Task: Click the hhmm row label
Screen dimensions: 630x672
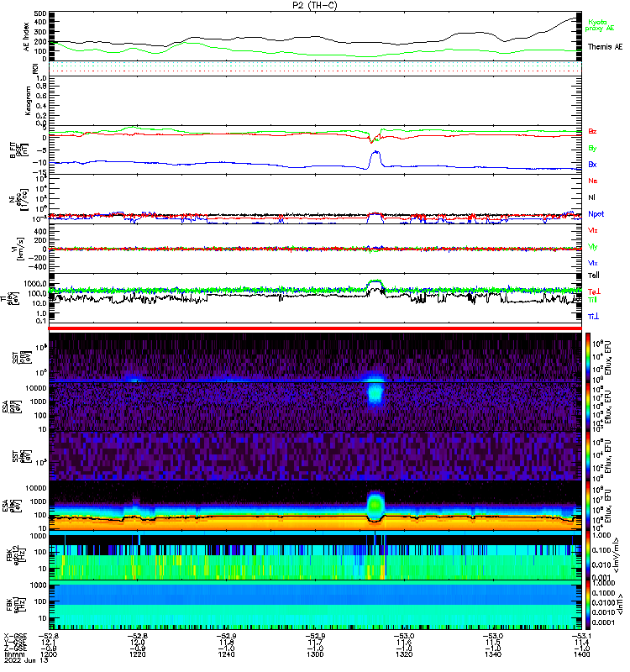Action: click(x=13, y=654)
